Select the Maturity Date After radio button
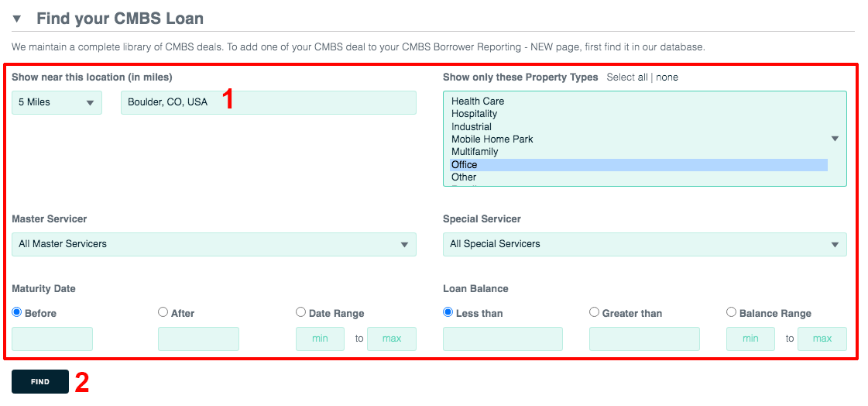This screenshot has height=406, width=868. [x=163, y=312]
